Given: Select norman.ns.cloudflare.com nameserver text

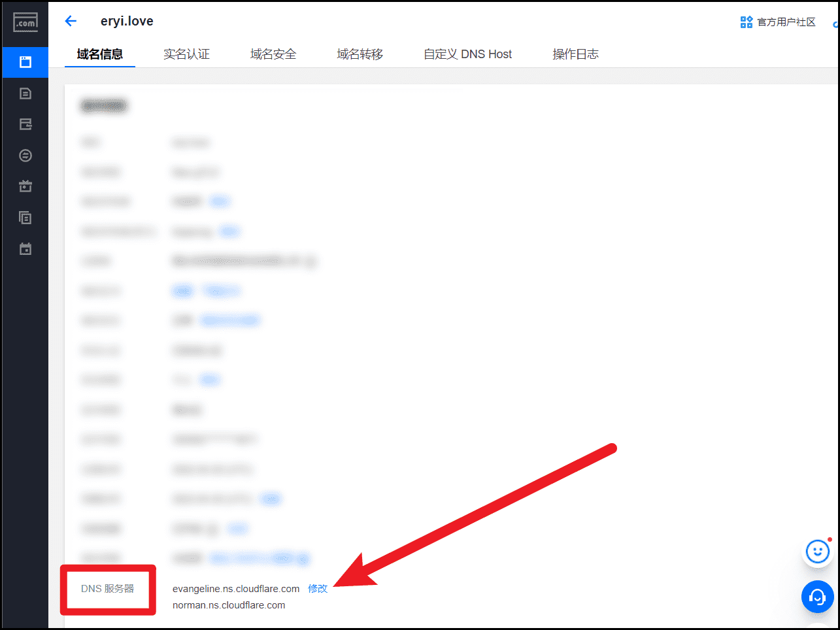Looking at the screenshot, I should 229,605.
